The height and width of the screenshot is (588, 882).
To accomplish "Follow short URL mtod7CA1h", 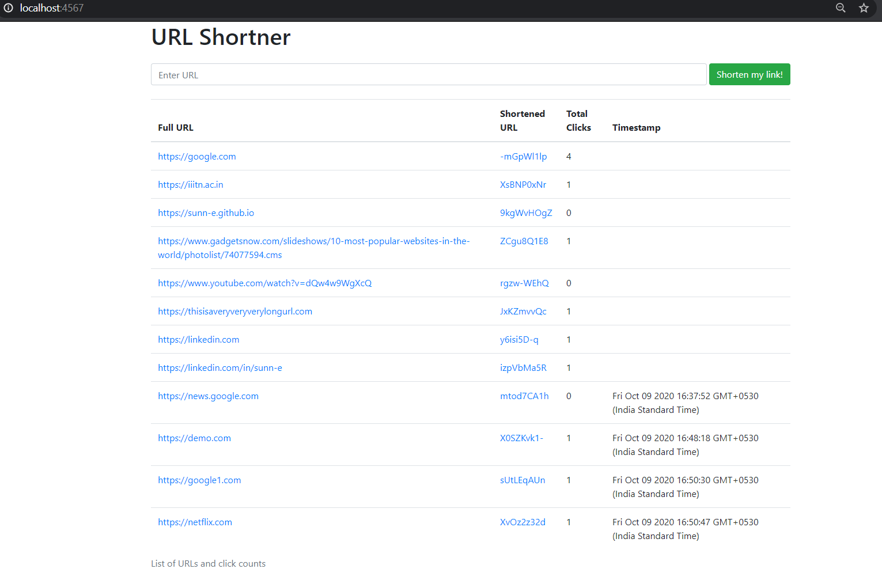I will (524, 396).
